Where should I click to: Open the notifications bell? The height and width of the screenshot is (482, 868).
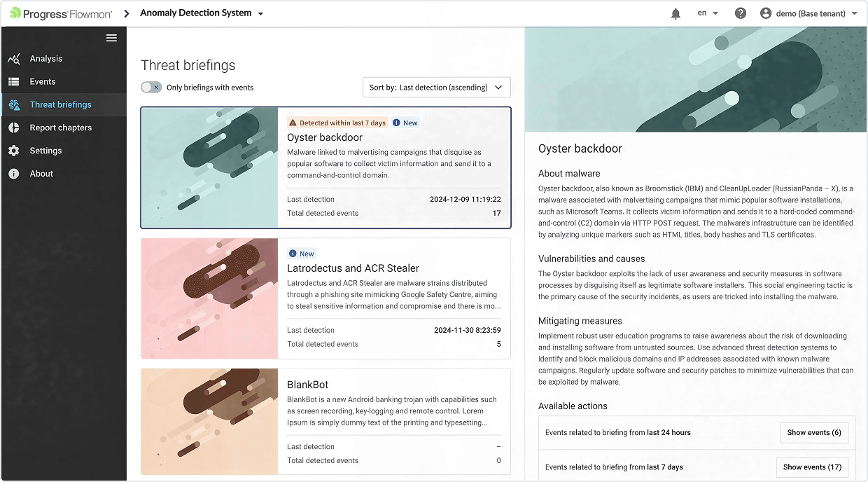[x=675, y=13]
